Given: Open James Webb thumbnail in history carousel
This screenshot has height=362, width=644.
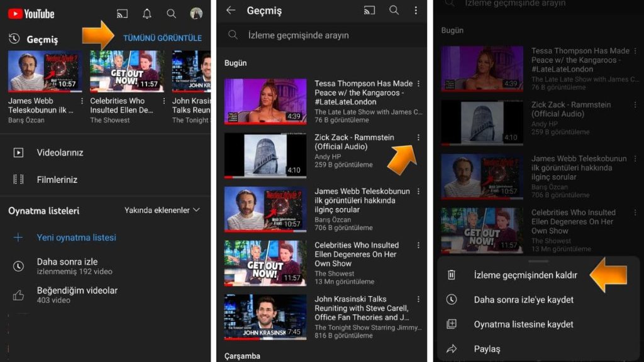Looking at the screenshot, I should click(x=45, y=72).
